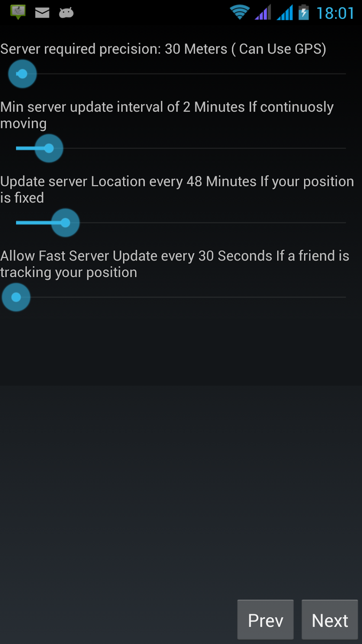Click the Next button
The height and width of the screenshot is (644, 362).
(330, 620)
